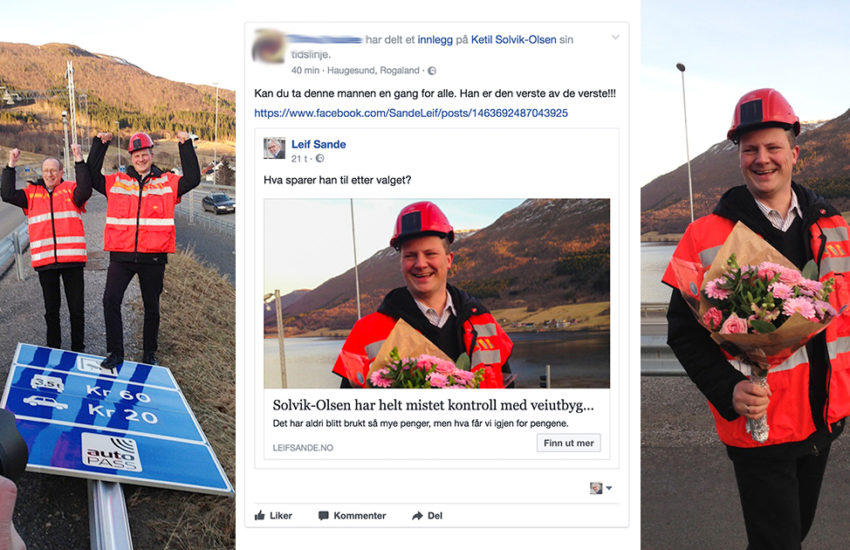Click the audience globe icon beside the location
Image resolution: width=850 pixels, height=550 pixels.
pyautogui.click(x=432, y=70)
